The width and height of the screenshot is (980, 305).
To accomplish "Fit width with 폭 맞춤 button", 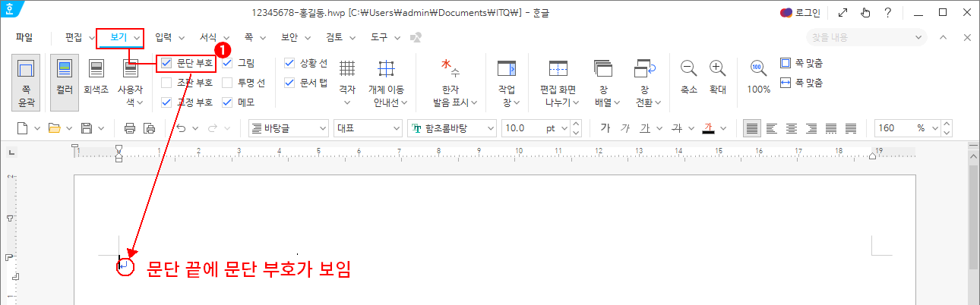I will coord(802,83).
